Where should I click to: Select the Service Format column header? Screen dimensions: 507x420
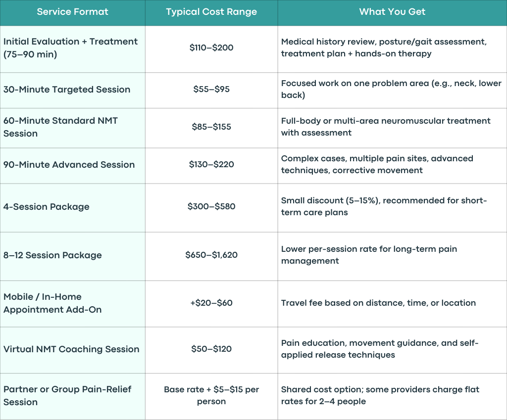point(72,12)
